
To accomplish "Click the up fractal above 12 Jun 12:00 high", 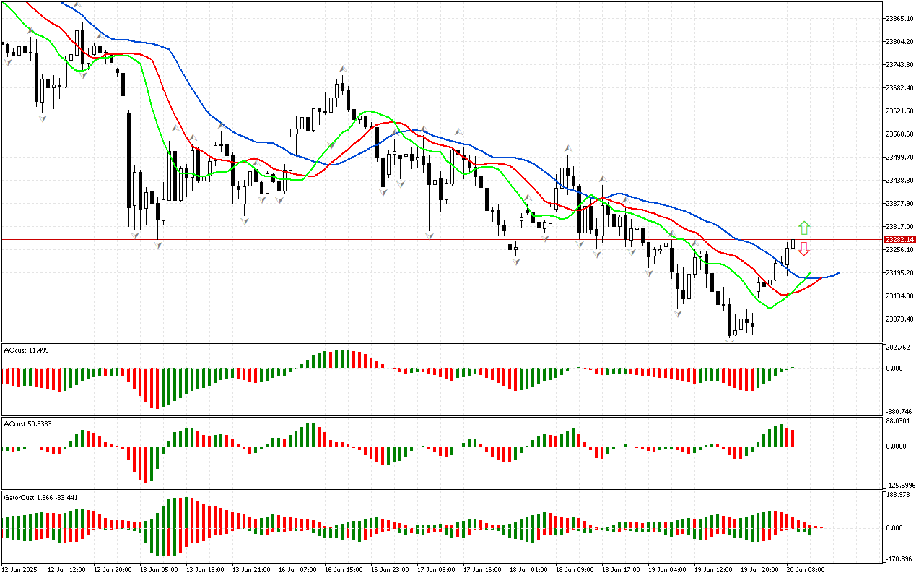I will pos(77,6).
